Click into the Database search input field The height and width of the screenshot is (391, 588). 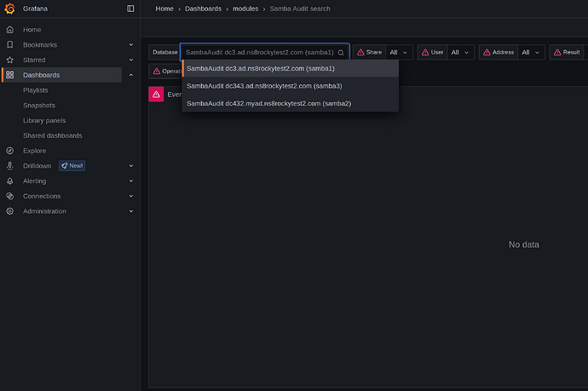pos(256,52)
